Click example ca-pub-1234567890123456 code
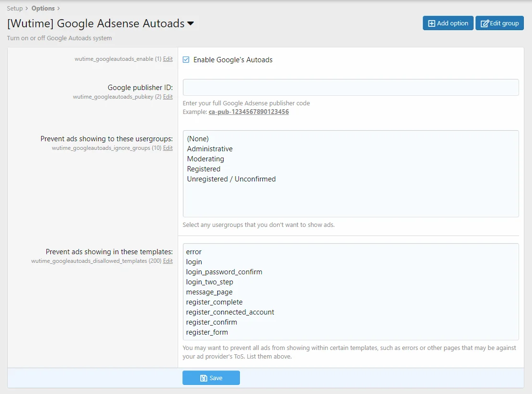The height and width of the screenshot is (394, 532). [x=249, y=112]
